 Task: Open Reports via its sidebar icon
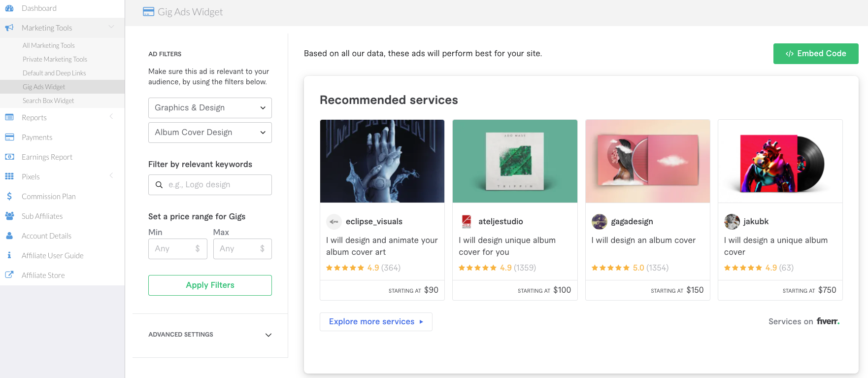[x=9, y=117]
